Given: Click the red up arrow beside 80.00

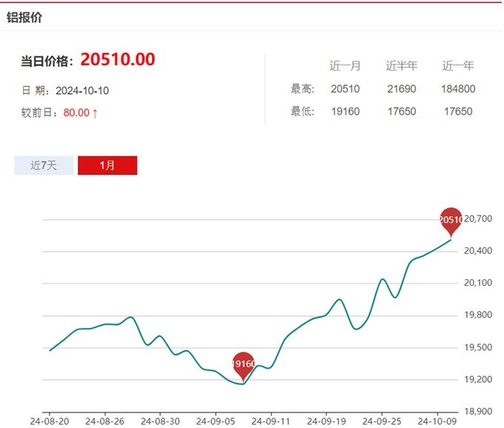Looking at the screenshot, I should coord(95,113).
